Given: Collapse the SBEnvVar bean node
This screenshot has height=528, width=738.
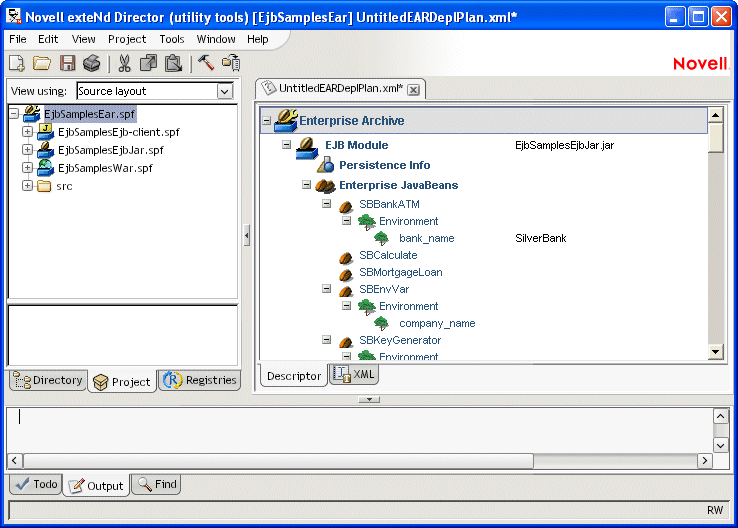Looking at the screenshot, I should point(327,288).
